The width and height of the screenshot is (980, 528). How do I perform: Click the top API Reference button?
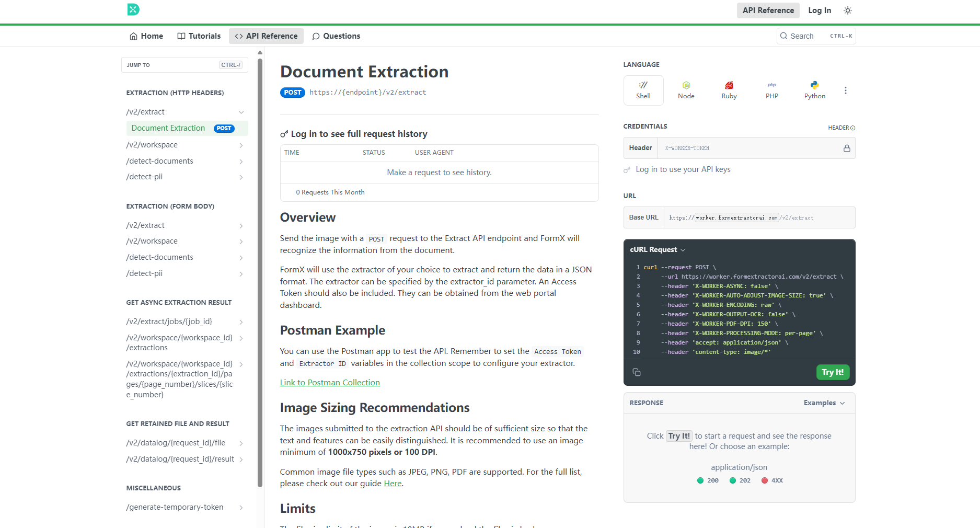tap(768, 10)
